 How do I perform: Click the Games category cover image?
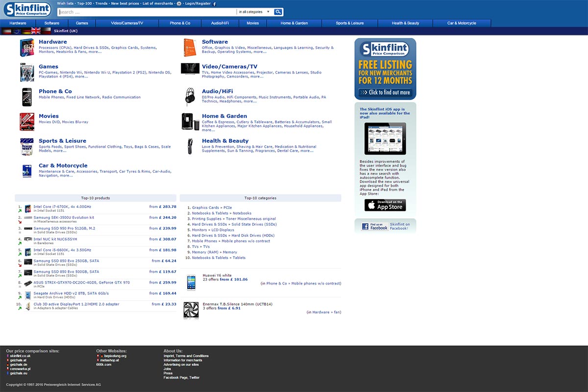27,72
